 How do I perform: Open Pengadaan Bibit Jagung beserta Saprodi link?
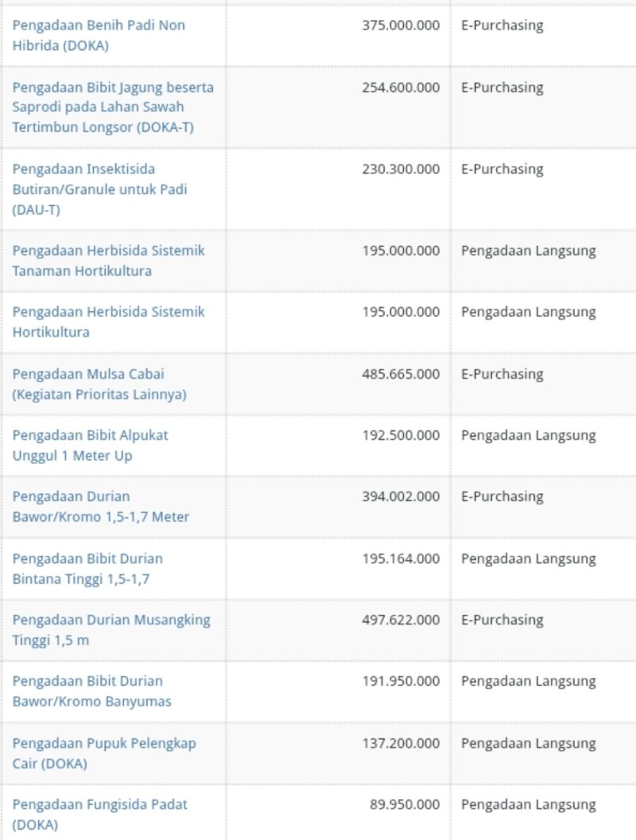(113, 107)
